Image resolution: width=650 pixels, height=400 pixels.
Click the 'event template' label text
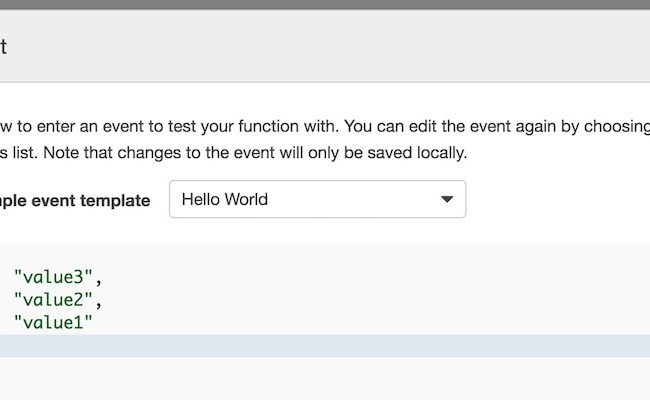[91, 201]
